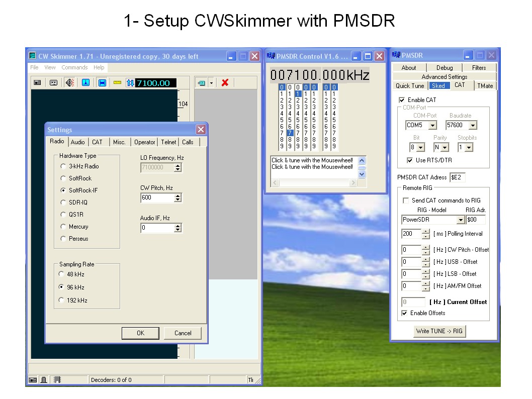Click the callsign tag toolbar icon
Viewport: 532px width, 399px height.
pyautogui.click(x=202, y=83)
